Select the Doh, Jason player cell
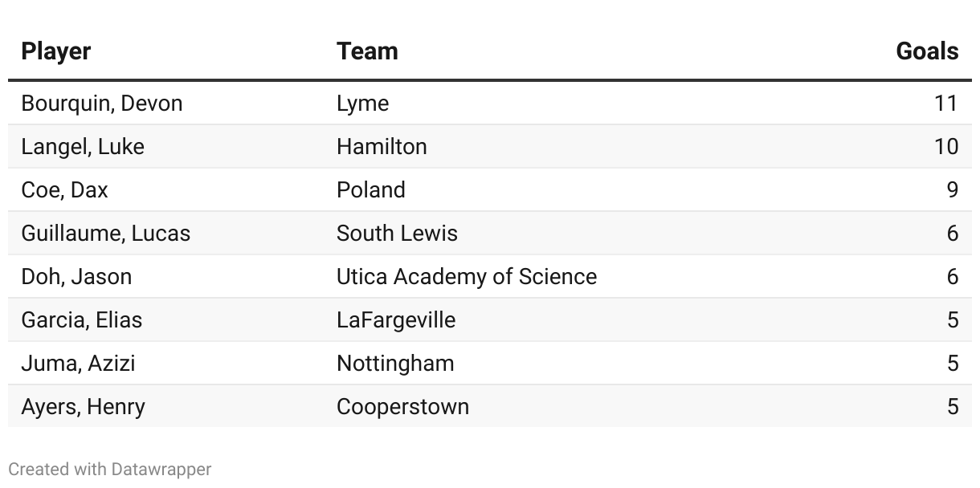This screenshot has height=488, width=980. tap(76, 277)
